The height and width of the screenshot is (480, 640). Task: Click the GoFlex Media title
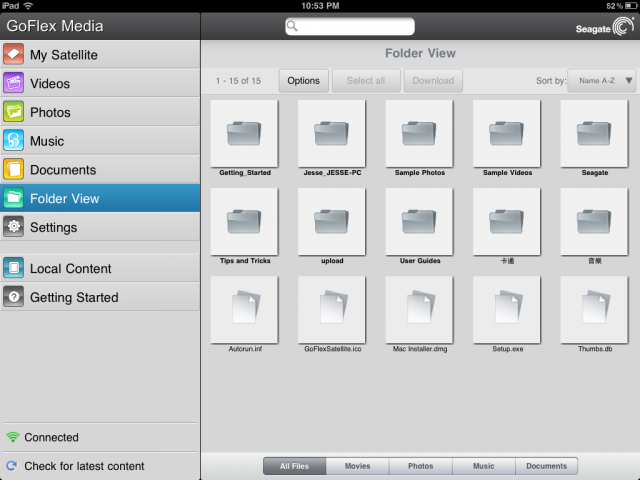pos(55,26)
